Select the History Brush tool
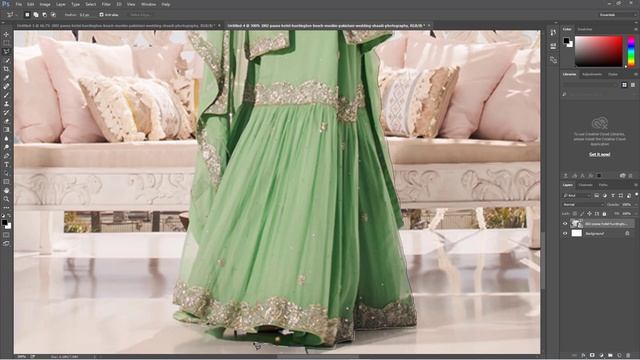 click(6, 112)
